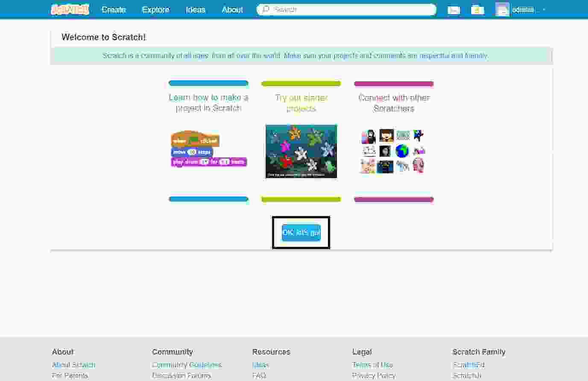Viewport: 588px width, 381px height.
Task: Click the user avatar in navbar
Action: pos(502,9)
